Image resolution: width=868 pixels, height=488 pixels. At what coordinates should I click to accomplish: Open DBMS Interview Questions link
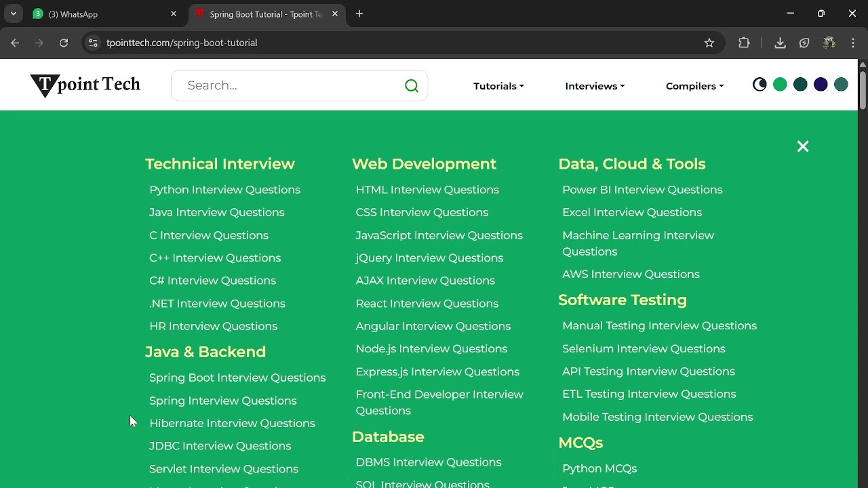[x=429, y=462]
